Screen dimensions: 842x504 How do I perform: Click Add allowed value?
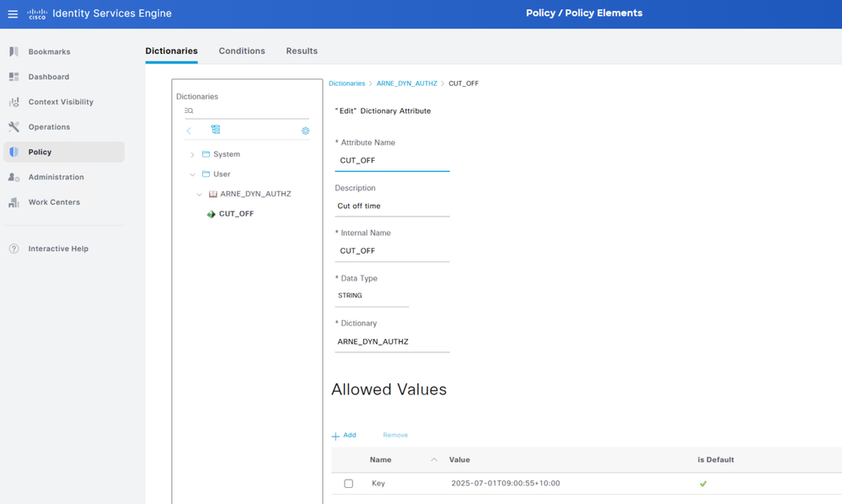tap(350, 435)
